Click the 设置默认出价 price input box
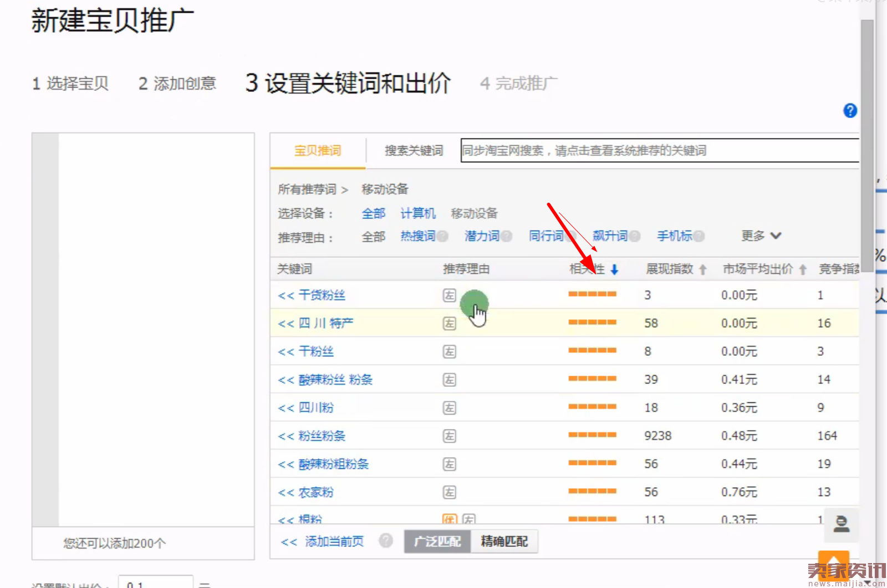The width and height of the screenshot is (887, 588). (156, 582)
